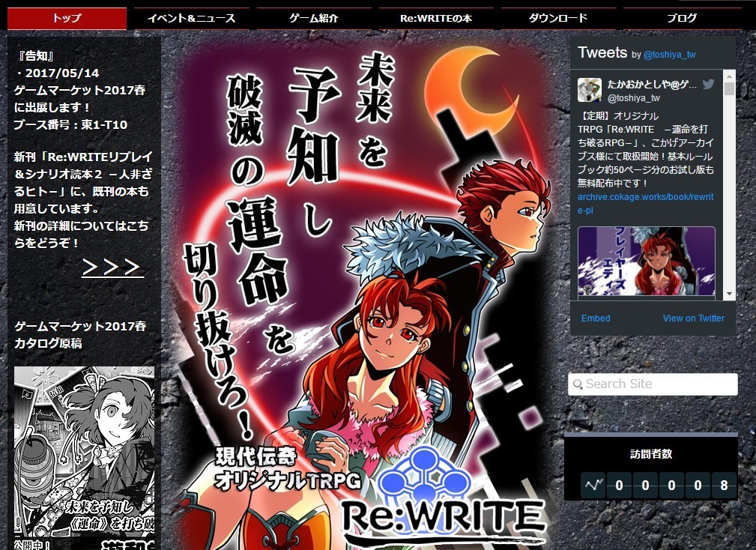
Task: Open the tweet's embedded image thumbnail
Action: [x=646, y=262]
